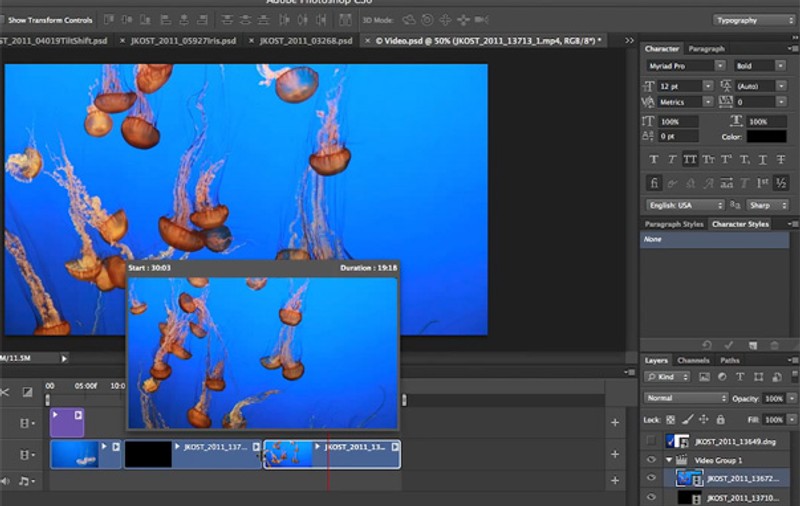Open the English: USA language dropdown

pyautogui.click(x=685, y=205)
